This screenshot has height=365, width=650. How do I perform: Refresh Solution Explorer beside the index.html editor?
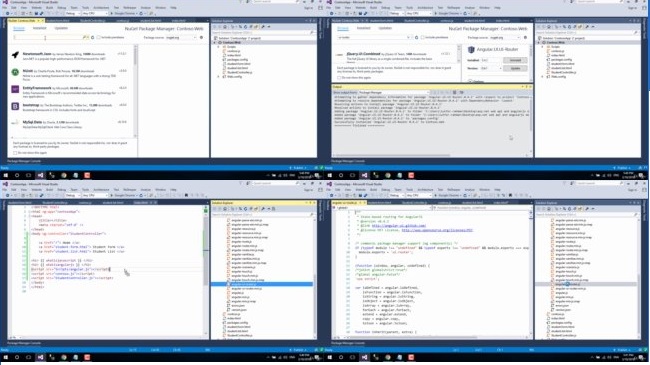245,209
